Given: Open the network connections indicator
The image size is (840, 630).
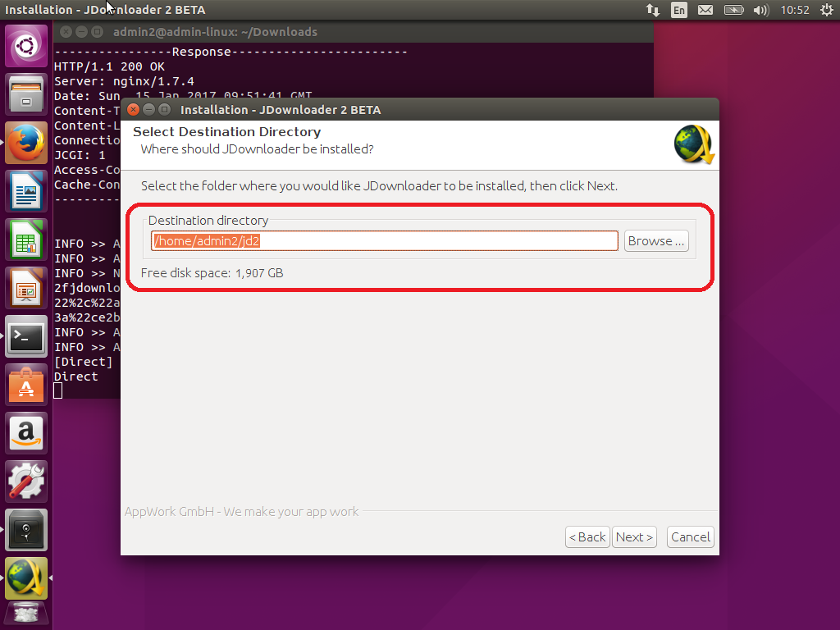Looking at the screenshot, I should tap(652, 10).
